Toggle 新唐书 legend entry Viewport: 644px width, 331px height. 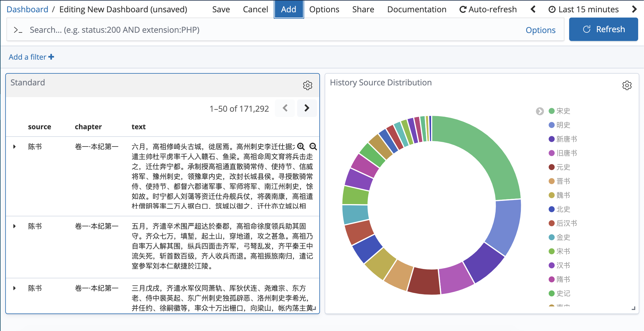pos(566,139)
